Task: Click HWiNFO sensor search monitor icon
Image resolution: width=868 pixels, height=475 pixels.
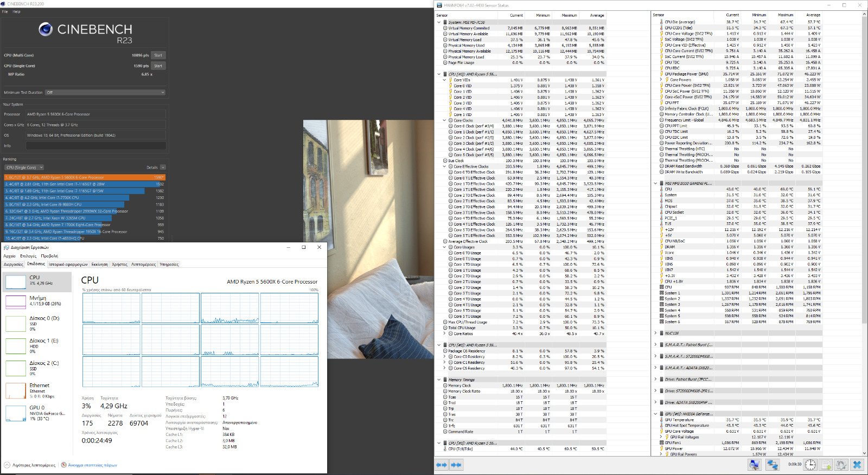Action: pyautogui.click(x=754, y=465)
